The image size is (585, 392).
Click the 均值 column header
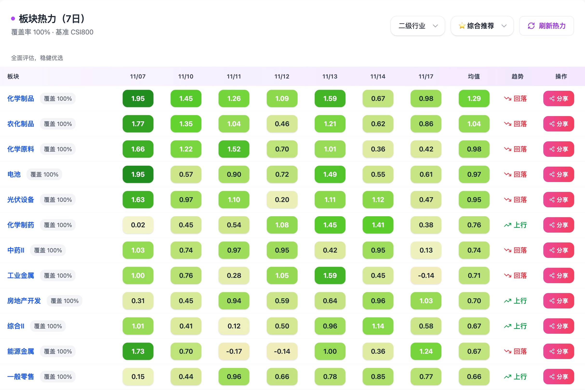click(474, 76)
